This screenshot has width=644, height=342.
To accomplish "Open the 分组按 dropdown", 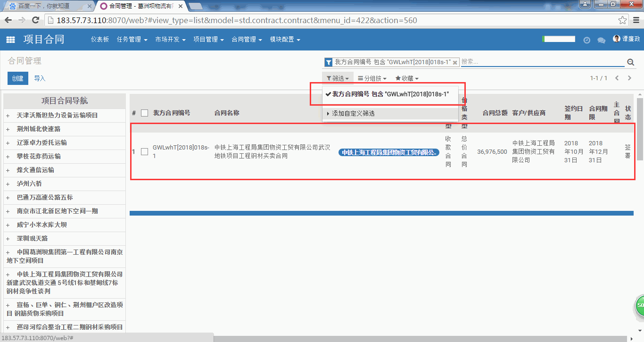I will (372, 78).
